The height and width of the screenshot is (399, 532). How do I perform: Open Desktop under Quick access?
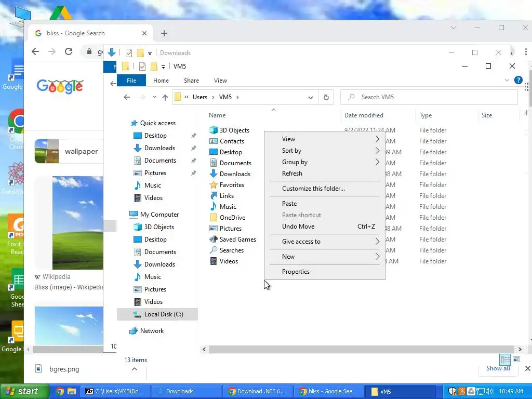coord(155,136)
